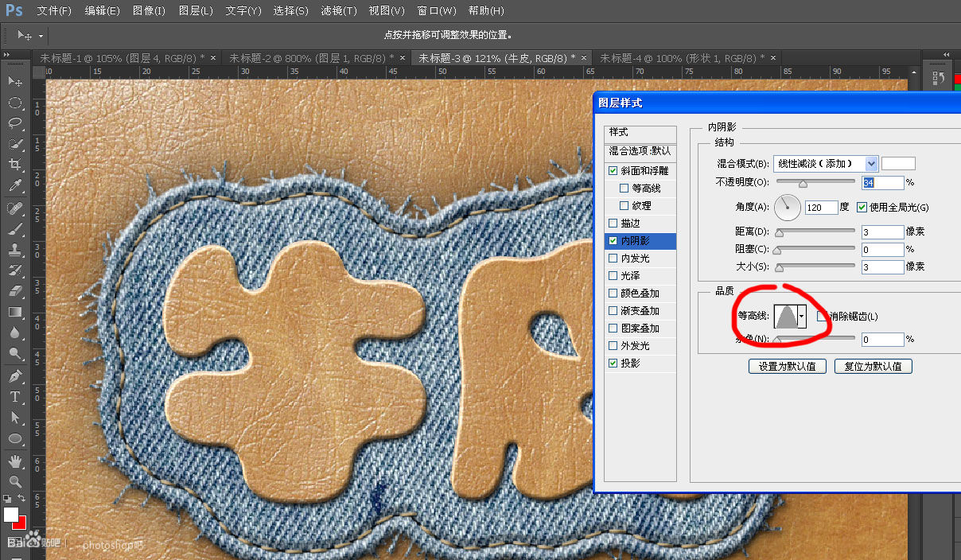961x560 pixels.
Task: Enable 消除锯齿 anti-alias checkbox
Action: tap(822, 317)
